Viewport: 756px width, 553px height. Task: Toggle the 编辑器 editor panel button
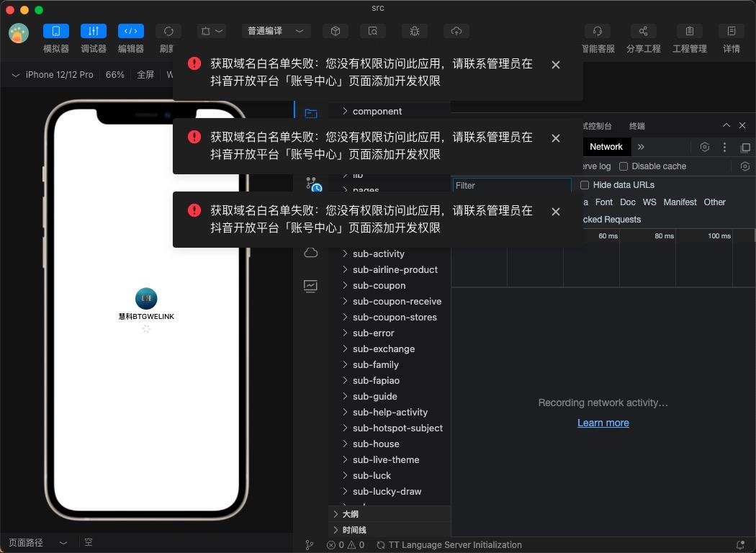click(x=131, y=31)
